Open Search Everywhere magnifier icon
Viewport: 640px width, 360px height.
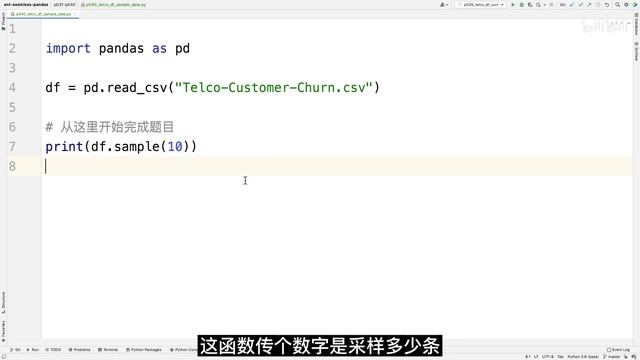tap(617, 5)
